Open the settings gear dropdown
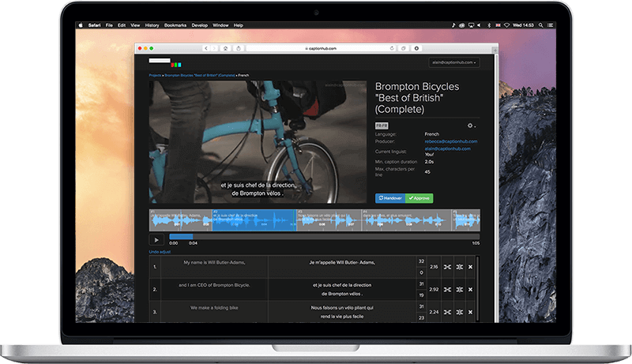 tap(473, 125)
